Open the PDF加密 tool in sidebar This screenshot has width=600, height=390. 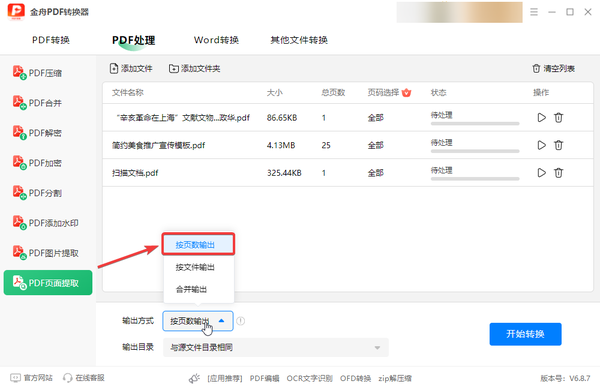38,163
